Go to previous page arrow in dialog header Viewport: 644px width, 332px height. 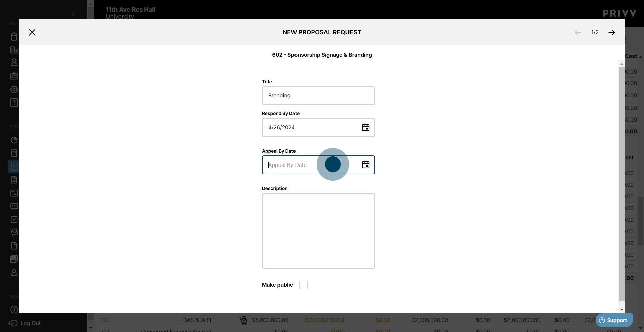[578, 32]
